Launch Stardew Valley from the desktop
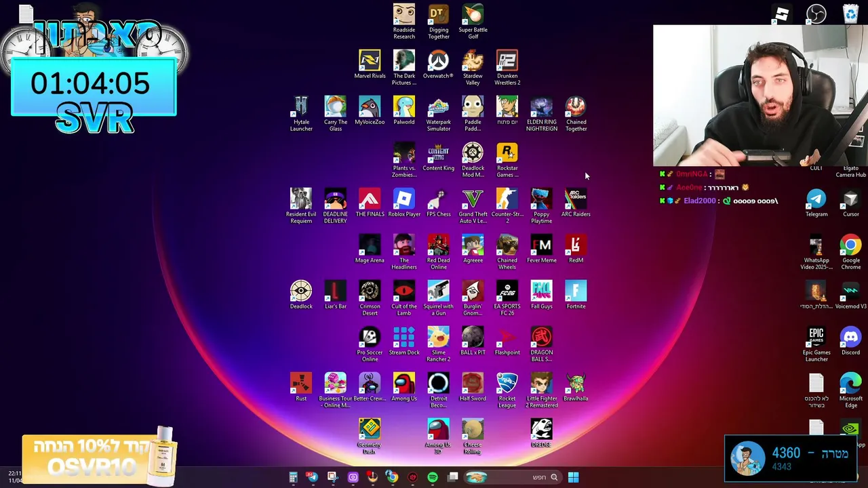 (x=473, y=67)
